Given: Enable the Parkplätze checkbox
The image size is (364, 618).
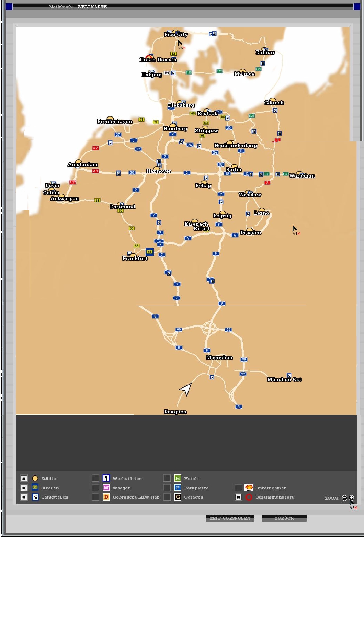Looking at the screenshot, I should coord(167,488).
